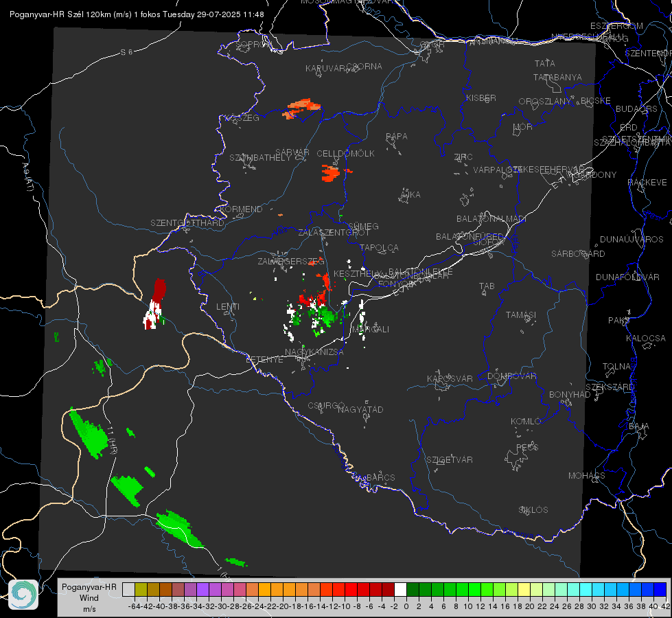Click the SZIGETVÁR label

click(x=450, y=460)
